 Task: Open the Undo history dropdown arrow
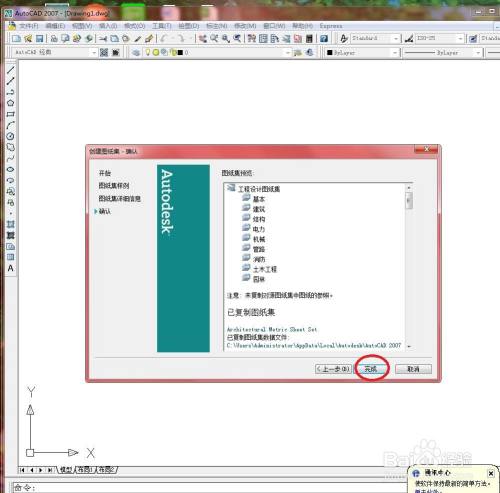click(x=172, y=39)
